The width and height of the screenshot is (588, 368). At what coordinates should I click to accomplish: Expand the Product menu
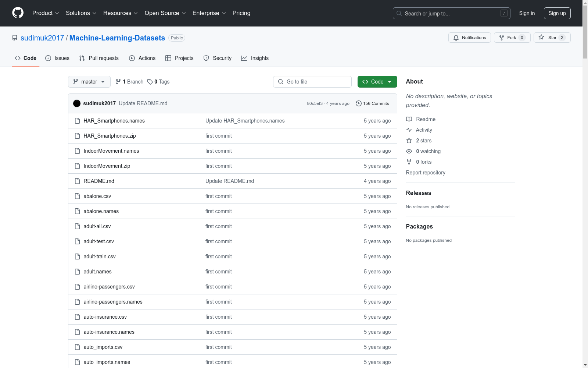tap(46, 13)
